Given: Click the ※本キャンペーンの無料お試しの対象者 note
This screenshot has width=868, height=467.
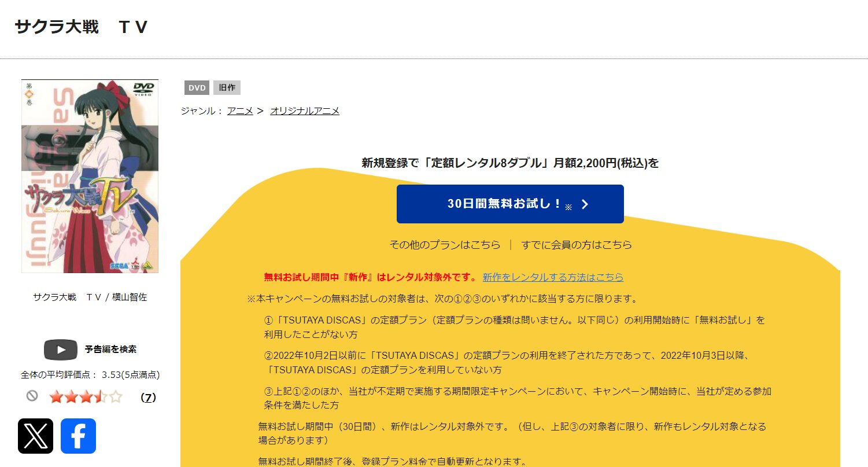Looking at the screenshot, I should (442, 299).
